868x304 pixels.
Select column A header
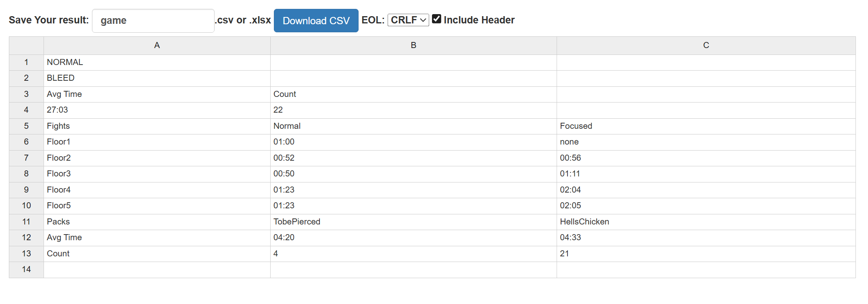point(157,46)
